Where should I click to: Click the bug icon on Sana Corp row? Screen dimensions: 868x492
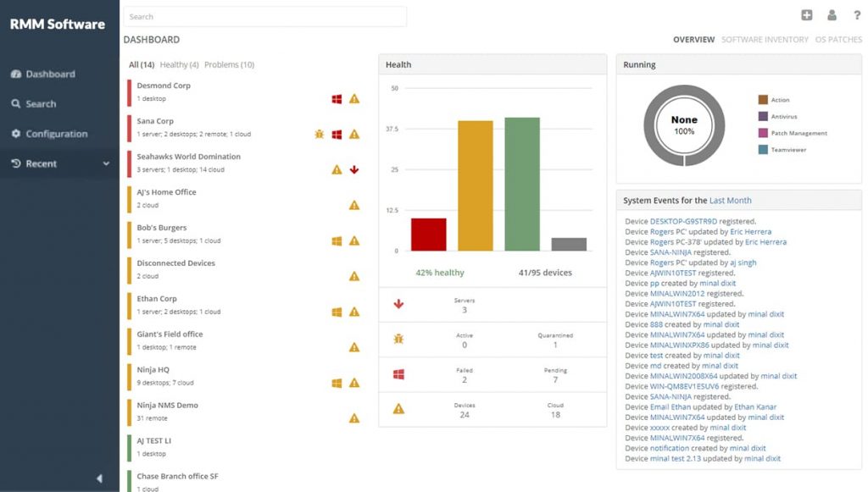[320, 135]
